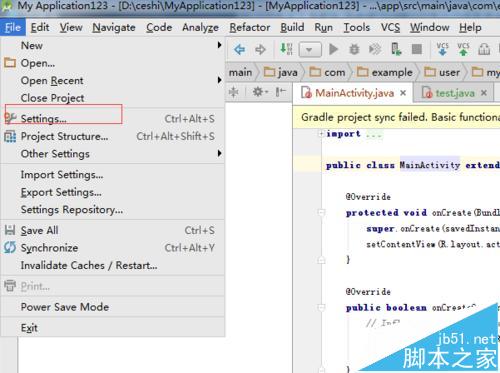Close the File menu via its title
Viewport: 500px width, 373px height.
pos(13,27)
